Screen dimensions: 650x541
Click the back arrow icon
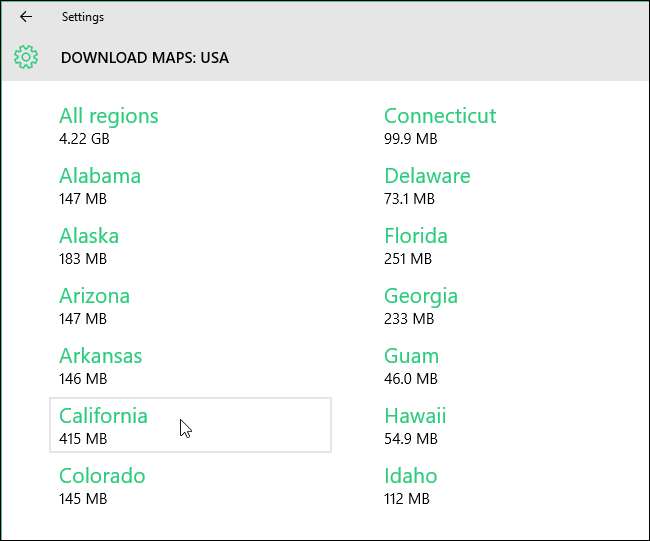click(x=26, y=17)
